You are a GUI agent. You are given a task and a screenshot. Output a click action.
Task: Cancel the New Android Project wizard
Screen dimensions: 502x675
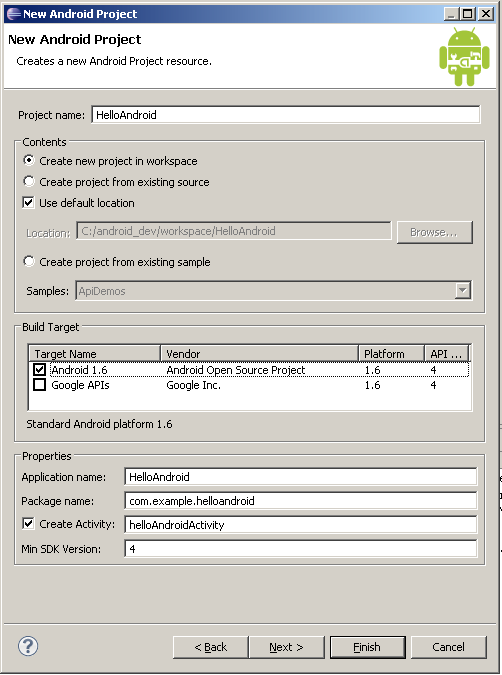(x=448, y=647)
